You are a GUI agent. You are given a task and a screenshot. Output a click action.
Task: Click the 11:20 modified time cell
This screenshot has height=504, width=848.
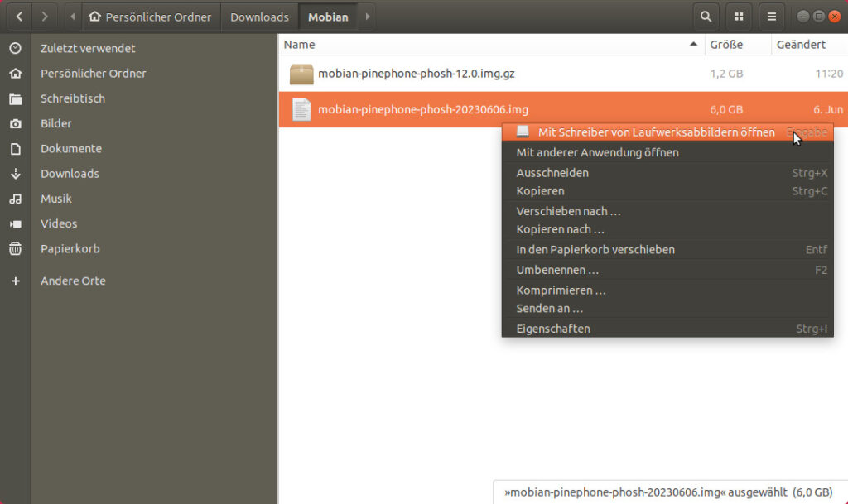(x=829, y=74)
